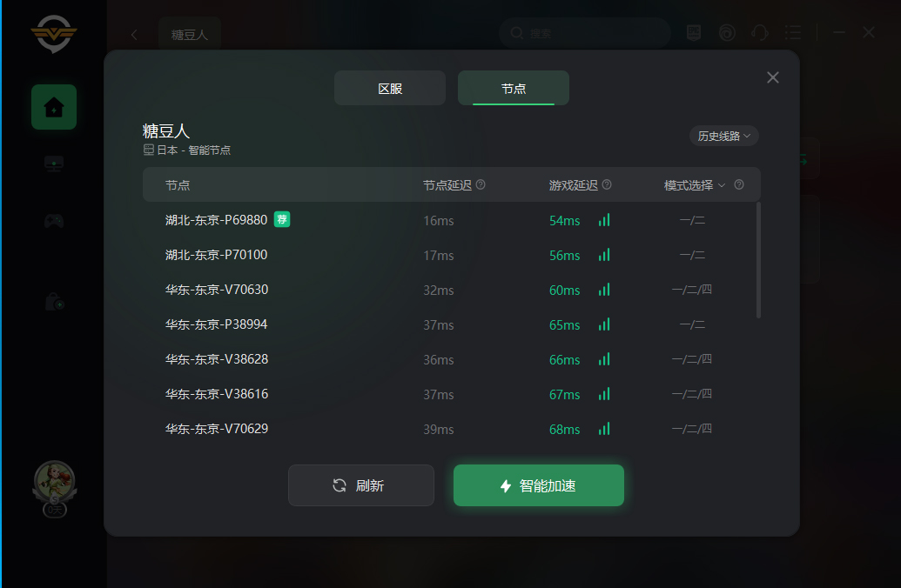The image size is (901, 588).
Task: Refresh the node list with 刷新
Action: 361,485
